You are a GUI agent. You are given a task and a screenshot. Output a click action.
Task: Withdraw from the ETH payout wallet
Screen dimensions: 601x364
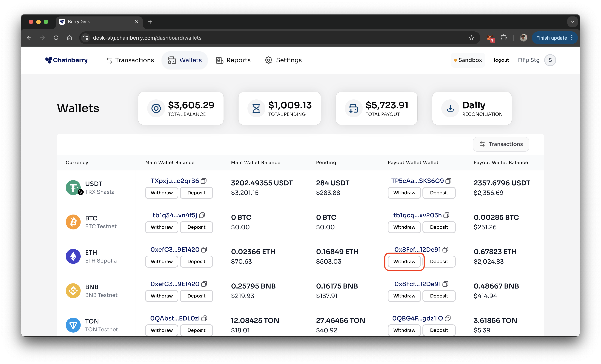click(x=404, y=262)
